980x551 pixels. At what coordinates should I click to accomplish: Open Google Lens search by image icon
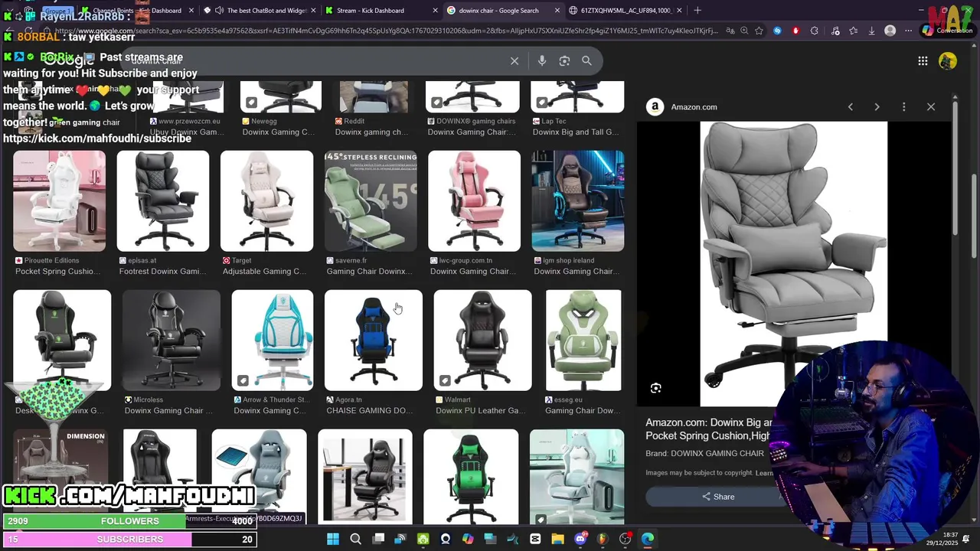564,61
